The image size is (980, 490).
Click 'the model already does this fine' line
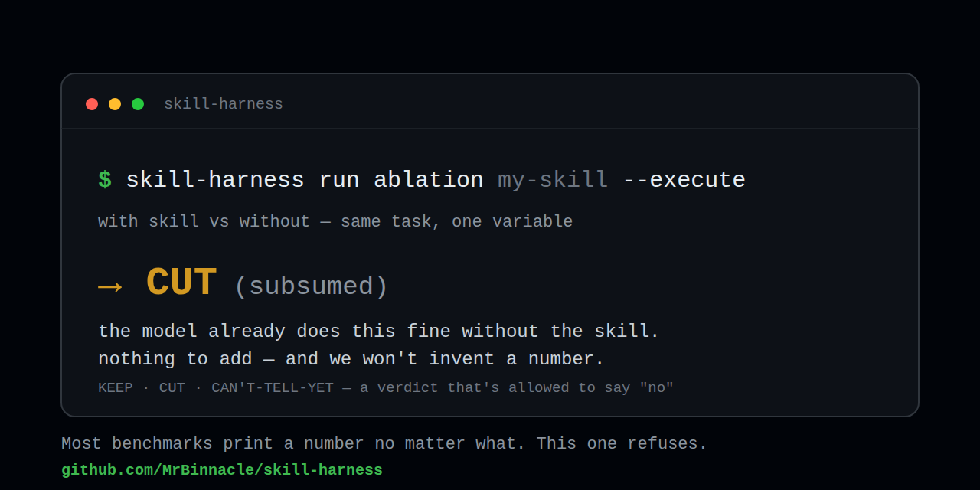click(379, 332)
